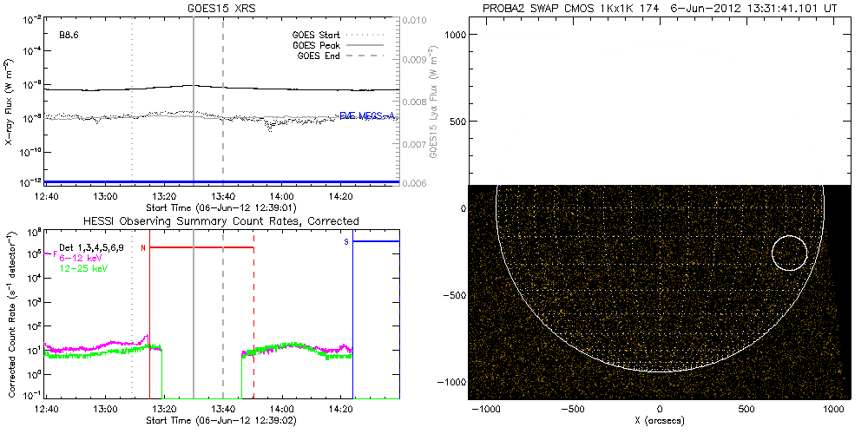The image size is (868, 434).
Task: Click the magenta F marker on the HESSI axis
Action: (x=56, y=255)
